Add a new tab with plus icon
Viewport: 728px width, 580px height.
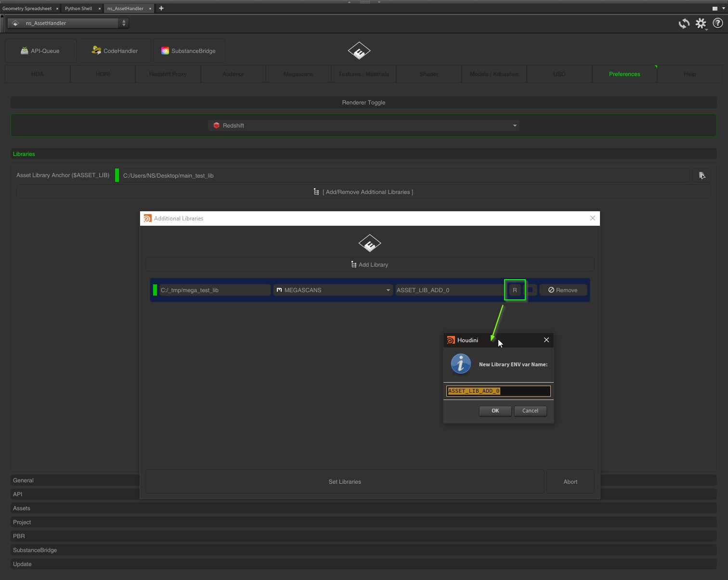(161, 8)
